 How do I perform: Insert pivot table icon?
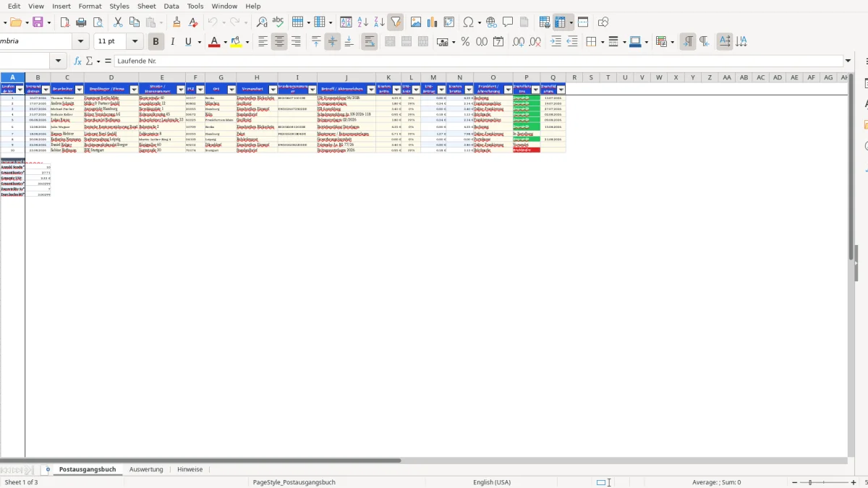click(449, 22)
